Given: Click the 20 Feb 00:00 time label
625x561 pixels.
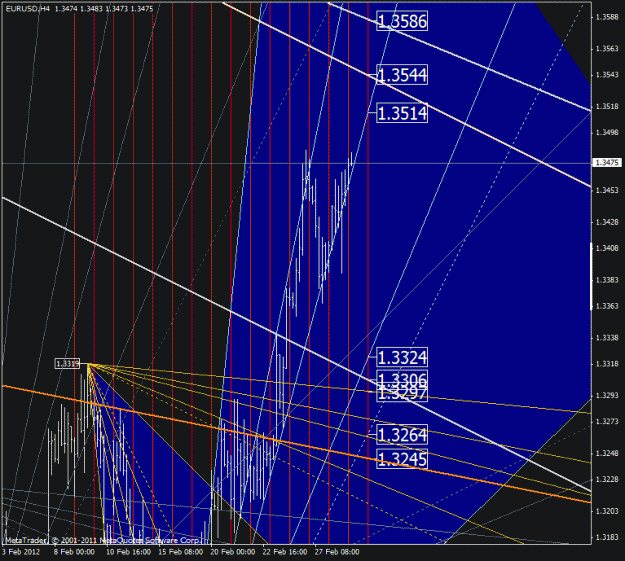Looking at the screenshot, I should tap(233, 552).
